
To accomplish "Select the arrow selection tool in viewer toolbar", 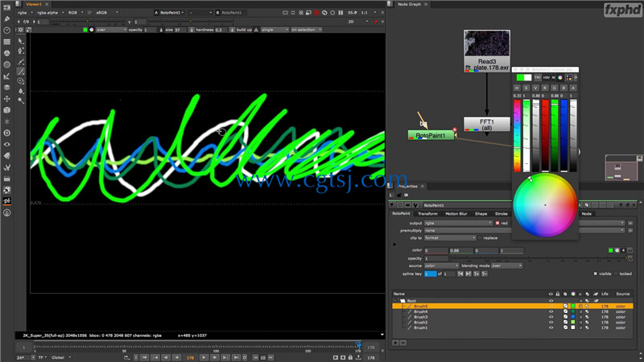I will point(21,42).
